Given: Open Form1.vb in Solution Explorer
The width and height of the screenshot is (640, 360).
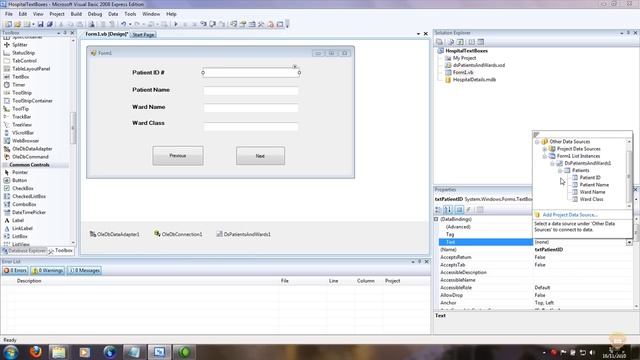Looking at the screenshot, I should [463, 72].
